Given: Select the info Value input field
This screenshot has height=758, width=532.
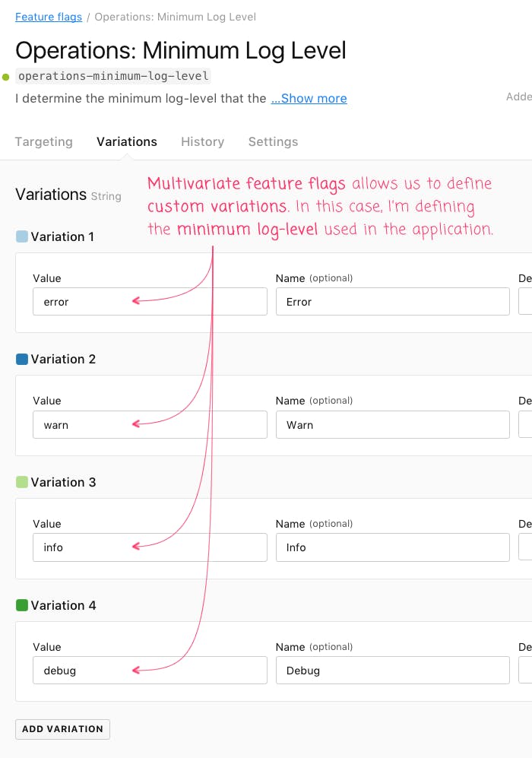Looking at the screenshot, I should [x=150, y=547].
